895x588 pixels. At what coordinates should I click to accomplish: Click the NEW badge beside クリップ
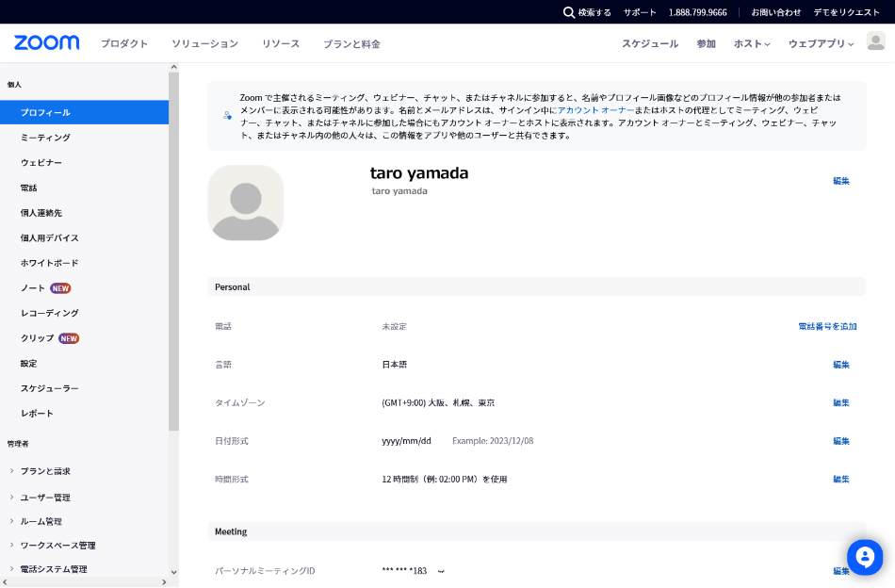[x=69, y=338]
